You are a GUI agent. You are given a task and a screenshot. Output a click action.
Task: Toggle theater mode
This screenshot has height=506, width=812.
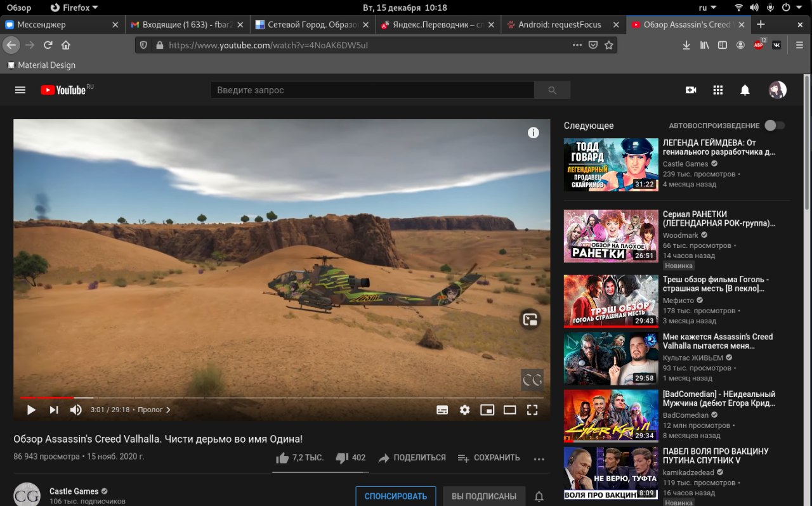pyautogui.click(x=510, y=410)
